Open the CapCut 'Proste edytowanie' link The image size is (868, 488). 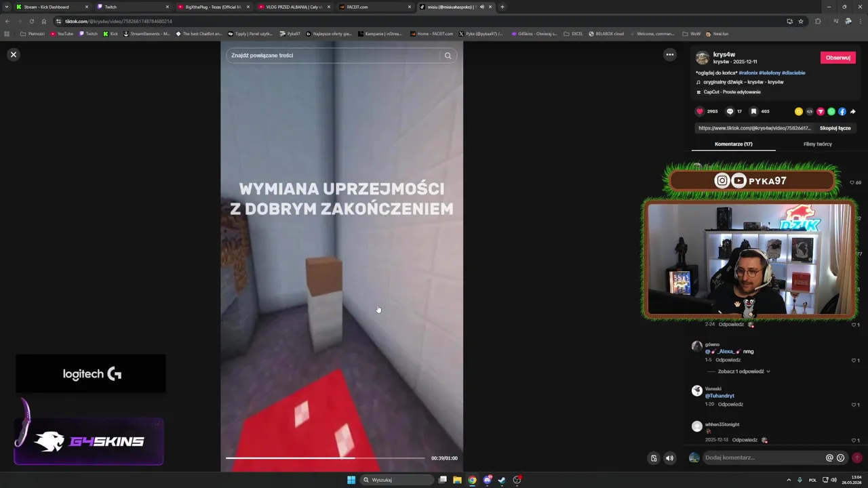click(732, 91)
